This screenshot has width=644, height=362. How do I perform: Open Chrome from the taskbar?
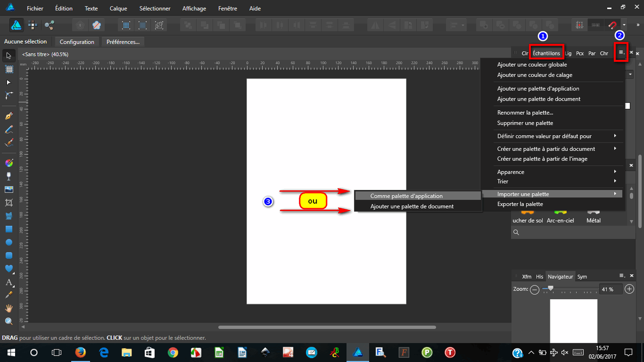[173, 352]
